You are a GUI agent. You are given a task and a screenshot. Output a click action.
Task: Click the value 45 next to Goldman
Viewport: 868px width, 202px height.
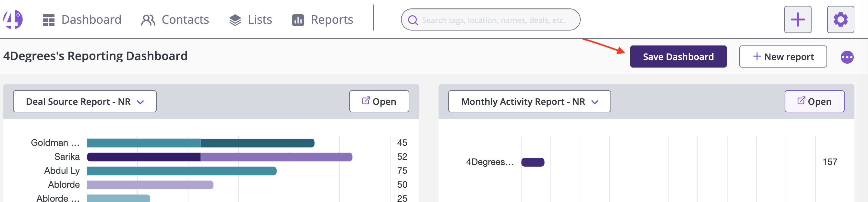402,143
